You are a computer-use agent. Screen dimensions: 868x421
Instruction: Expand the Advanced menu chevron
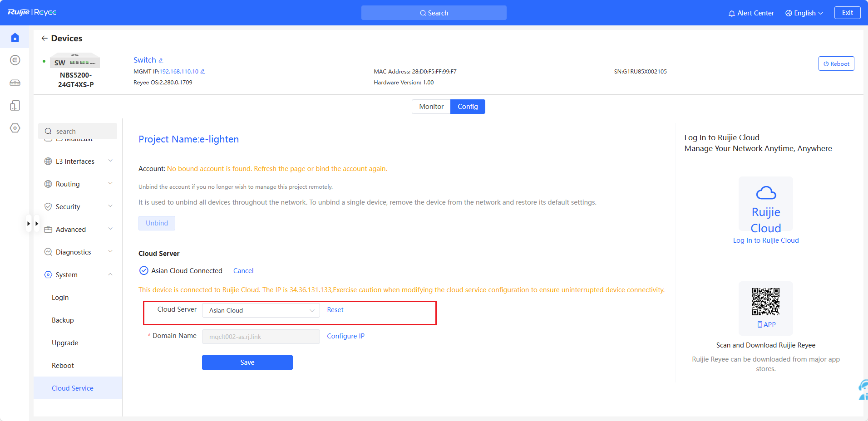110,229
